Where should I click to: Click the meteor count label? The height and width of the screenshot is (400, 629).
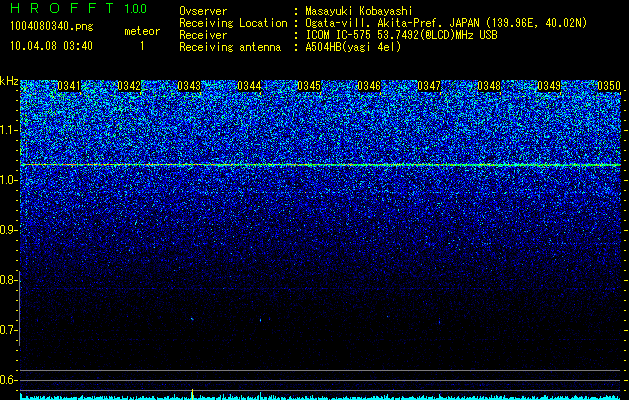point(142,31)
